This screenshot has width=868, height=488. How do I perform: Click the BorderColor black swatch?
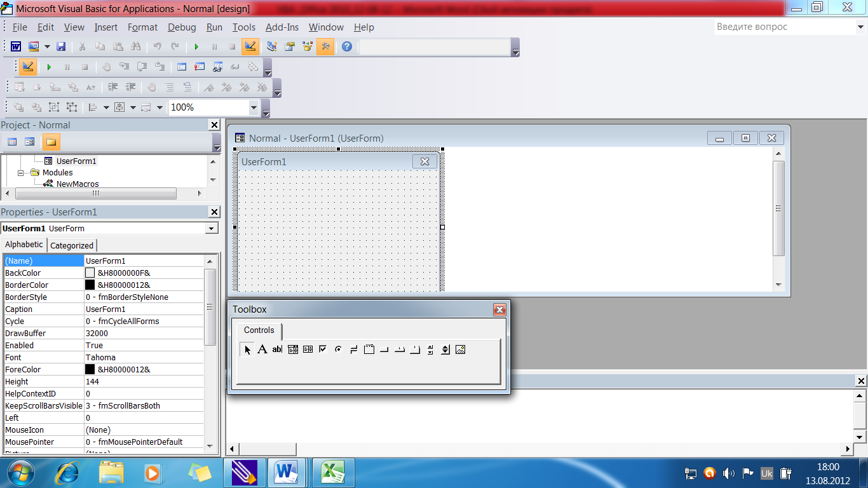90,285
